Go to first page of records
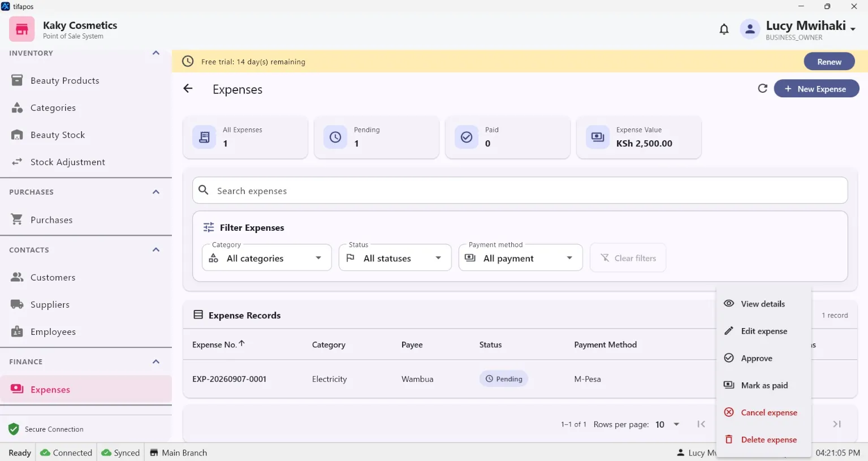This screenshot has height=461, width=868. pyautogui.click(x=701, y=424)
